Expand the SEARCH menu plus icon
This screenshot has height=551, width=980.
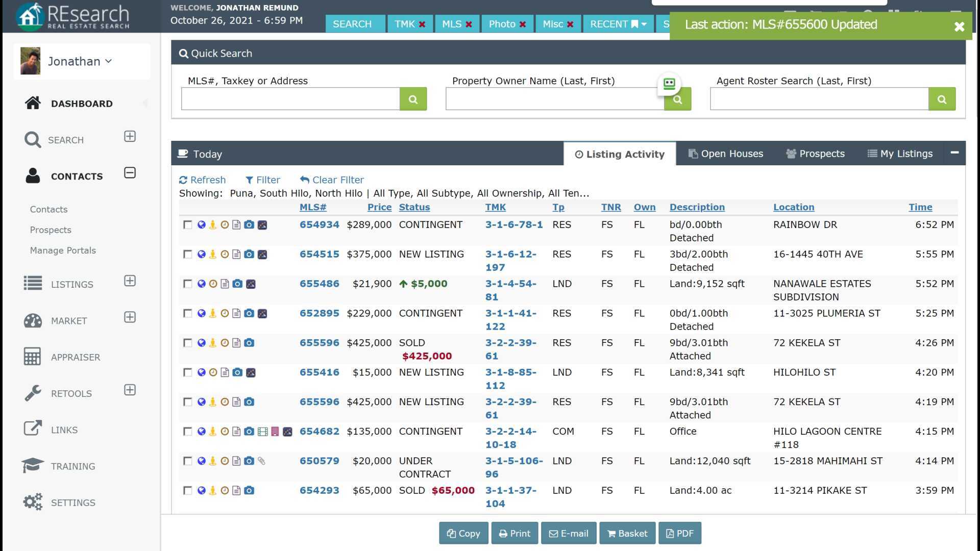point(130,137)
